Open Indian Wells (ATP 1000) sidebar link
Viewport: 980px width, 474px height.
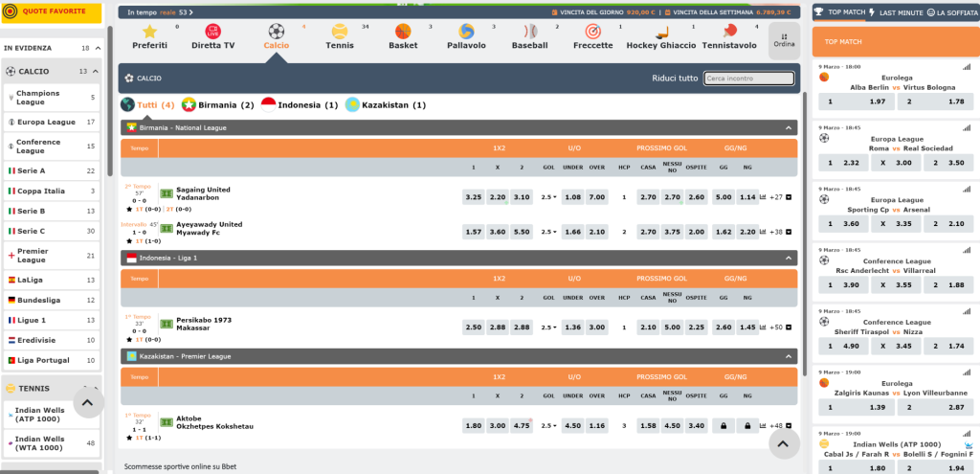[52, 415]
